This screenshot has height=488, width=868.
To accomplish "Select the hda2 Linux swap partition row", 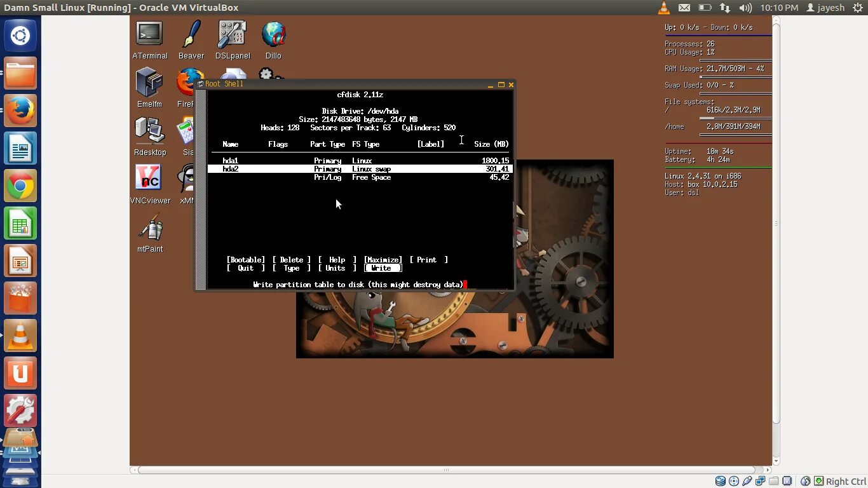I will point(360,169).
